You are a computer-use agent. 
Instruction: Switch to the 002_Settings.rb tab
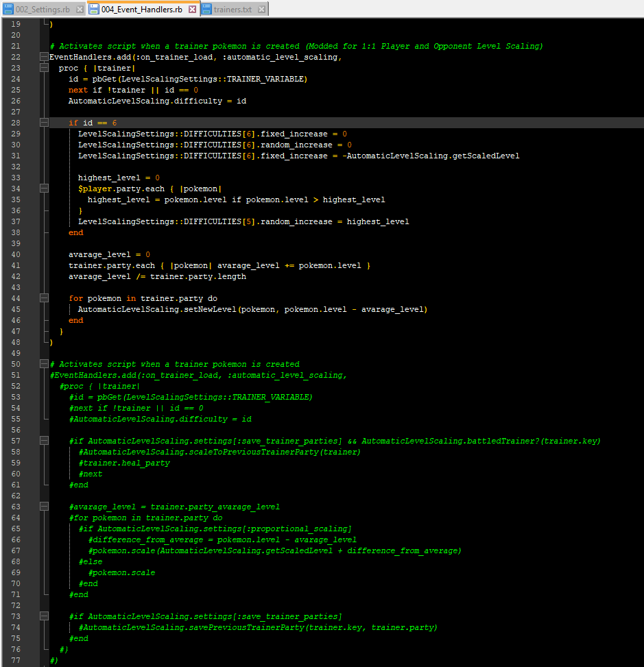coord(43,10)
